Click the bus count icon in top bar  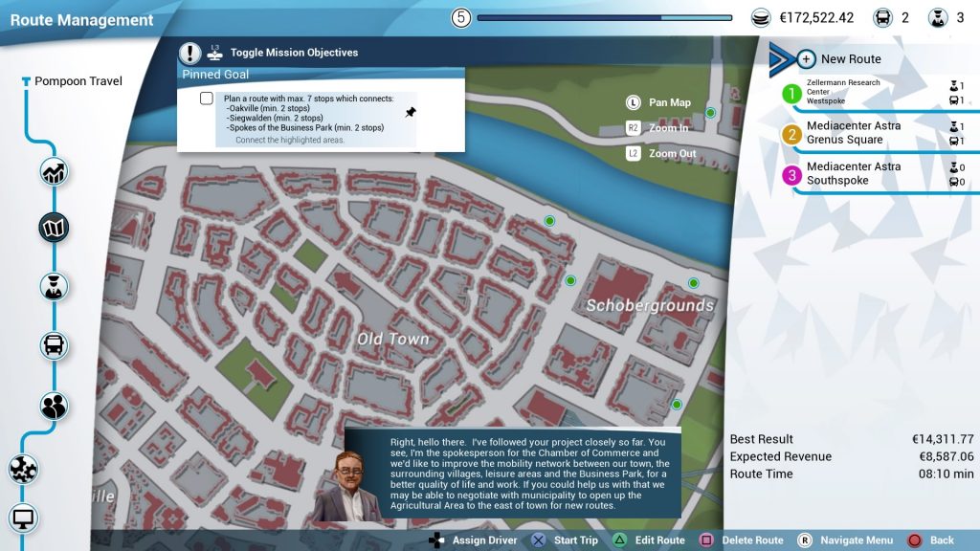point(882,18)
